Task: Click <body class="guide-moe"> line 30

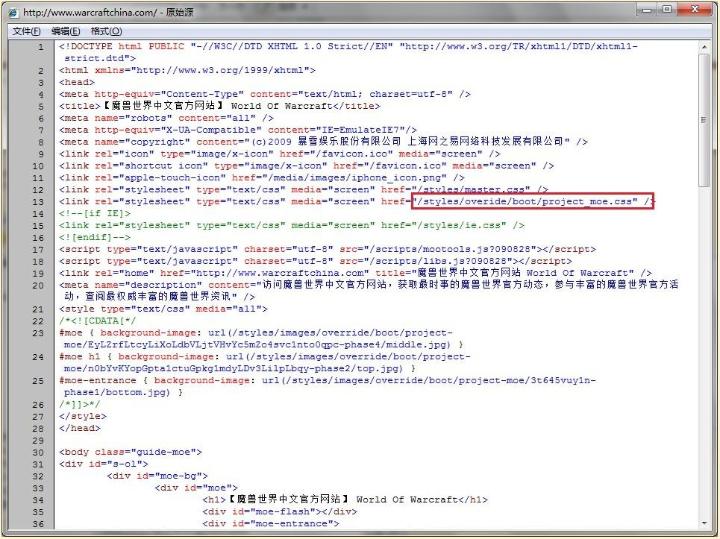Action: [x=130, y=452]
